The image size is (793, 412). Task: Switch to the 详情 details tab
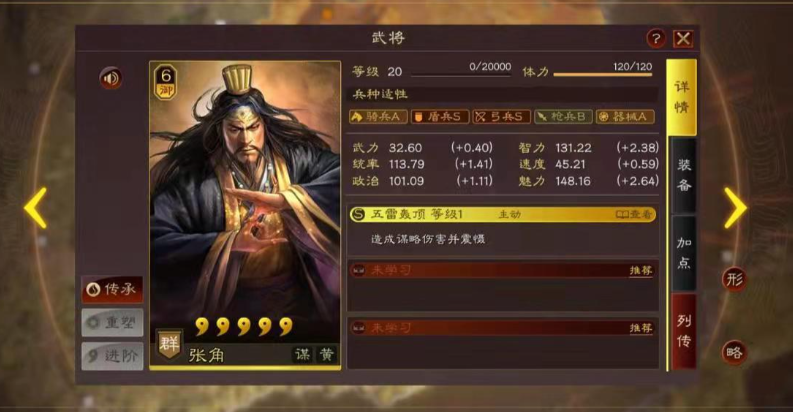[x=682, y=97]
